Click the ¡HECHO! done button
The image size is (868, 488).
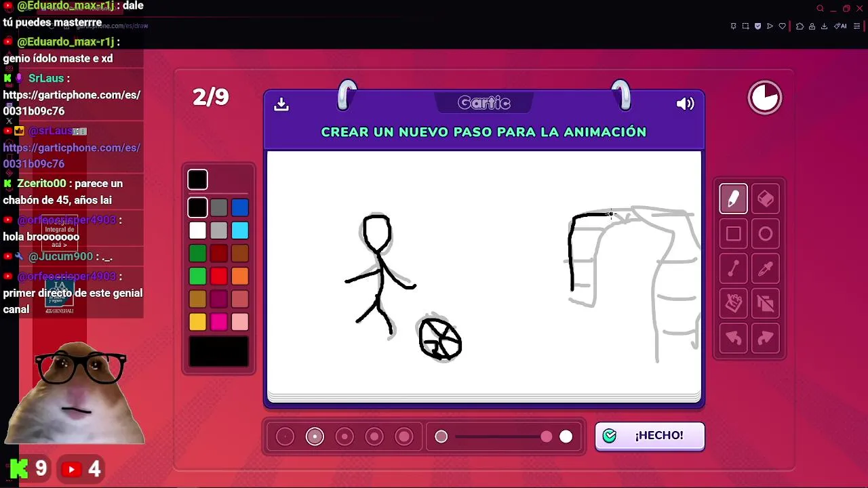tap(650, 436)
